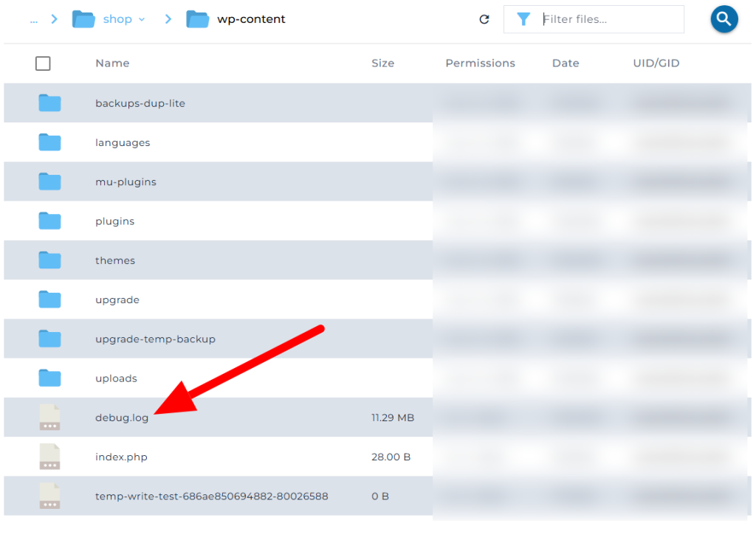Click the blue filter funnel icon
The image size is (756, 537).
523,19
